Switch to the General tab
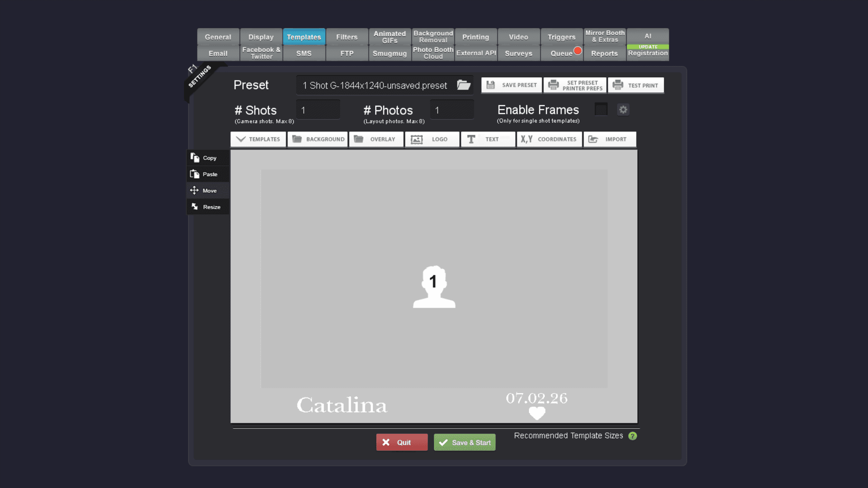868x488 pixels. [218, 37]
